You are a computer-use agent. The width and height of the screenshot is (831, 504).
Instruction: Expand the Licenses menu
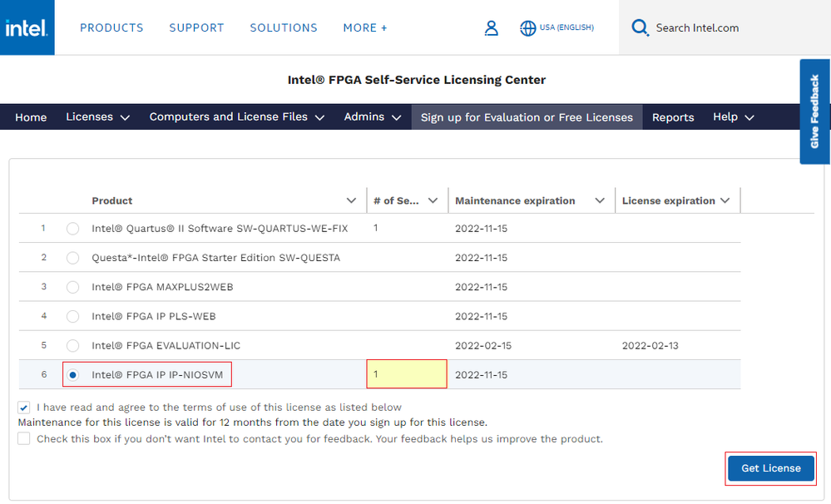97,117
